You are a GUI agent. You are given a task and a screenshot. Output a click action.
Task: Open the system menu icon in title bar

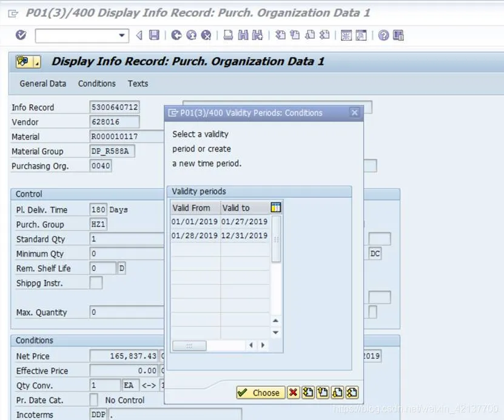(13, 13)
